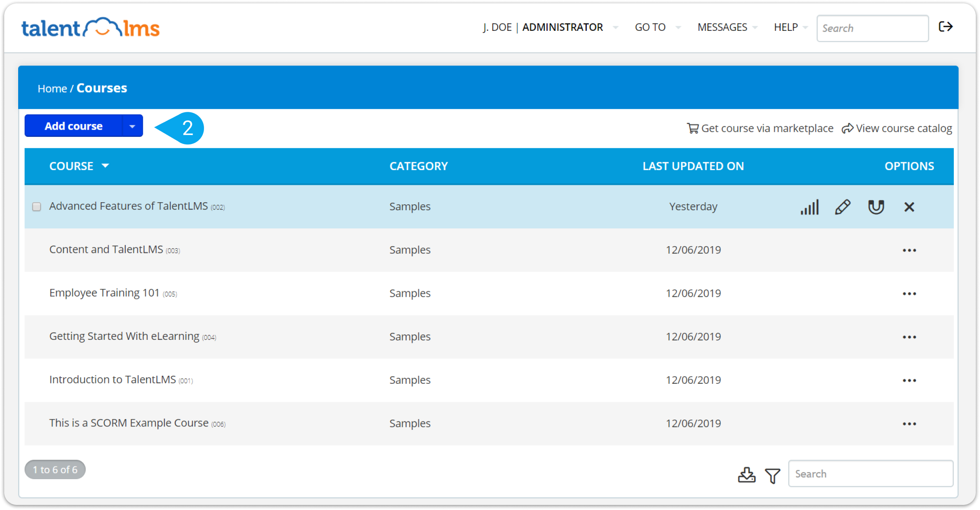The width and height of the screenshot is (980, 510).
Task: Click Get course via marketplace link
Action: pos(760,128)
